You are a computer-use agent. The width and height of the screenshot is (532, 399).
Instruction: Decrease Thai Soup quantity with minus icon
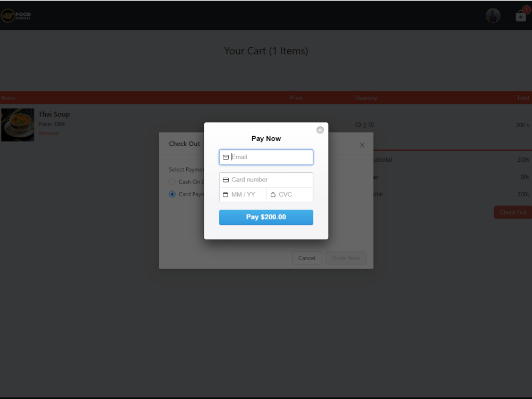pyautogui.click(x=358, y=124)
